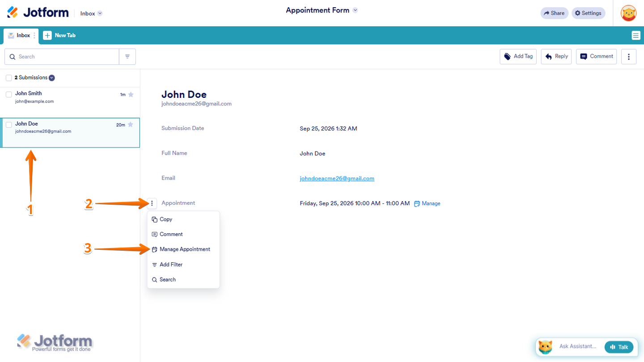This screenshot has width=644, height=362.
Task: Click the Sep 25, 2026 1:32 AM value
Action: pos(328,129)
